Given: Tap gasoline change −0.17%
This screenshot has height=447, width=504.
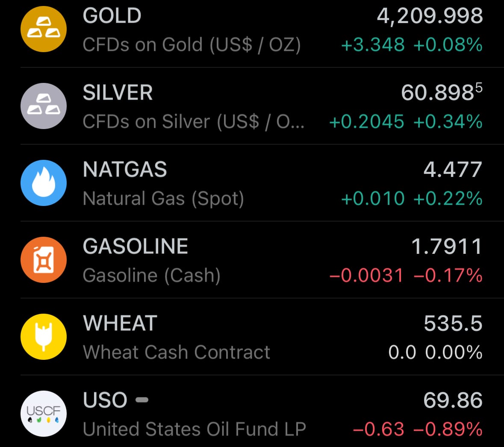Looking at the screenshot, I should (448, 276).
